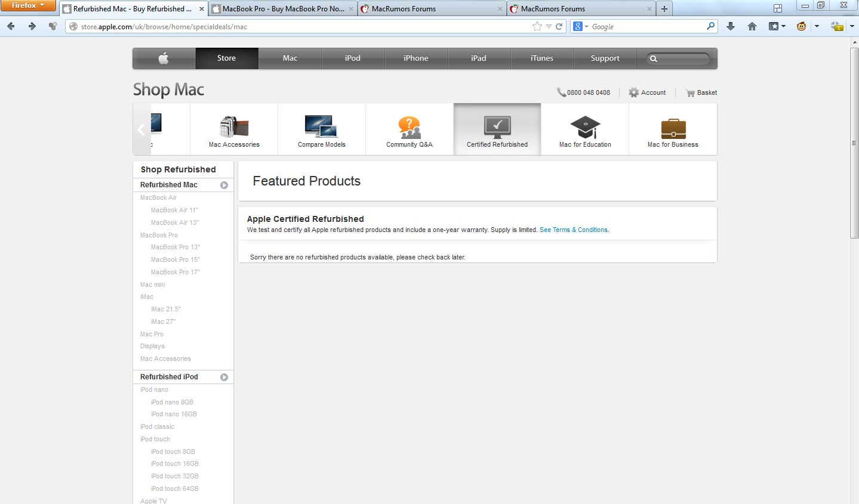
Task: Close the Refurbished Mac tab
Action: [x=202, y=9]
